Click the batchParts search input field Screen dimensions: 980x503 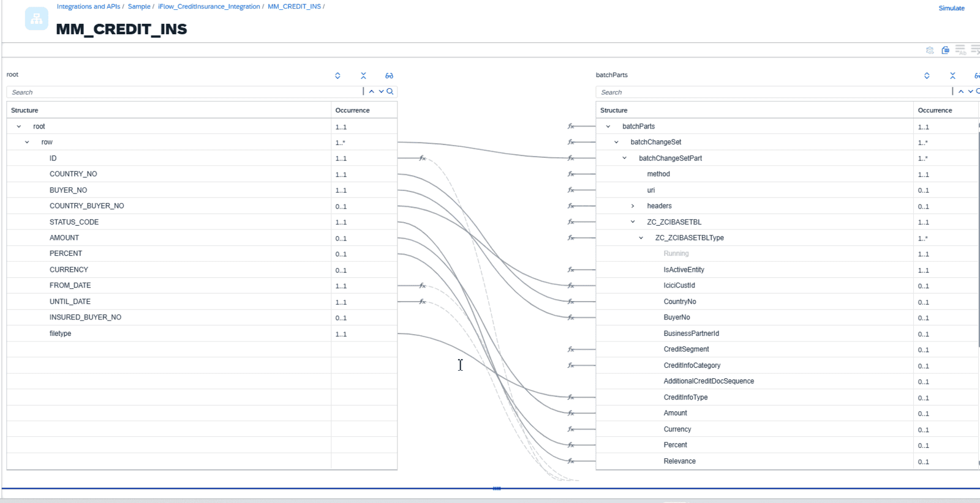[x=773, y=92]
